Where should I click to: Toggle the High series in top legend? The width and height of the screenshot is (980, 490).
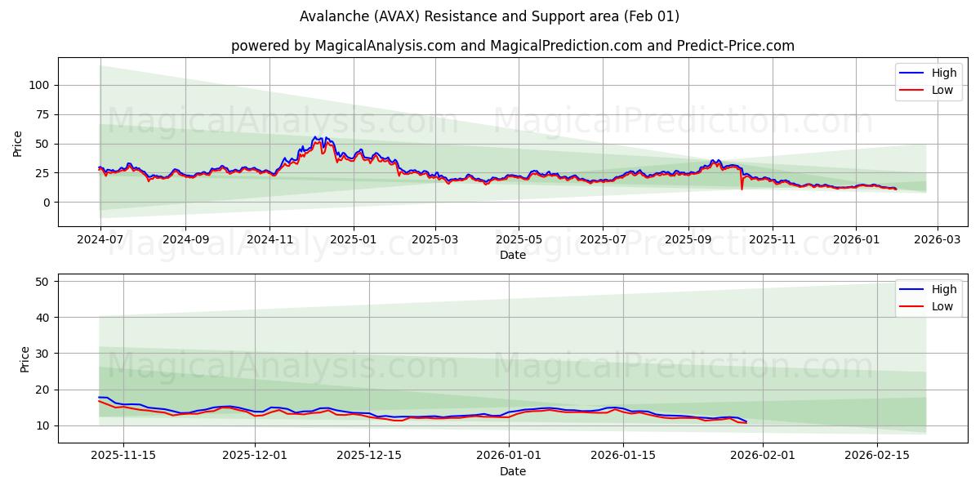[x=939, y=72]
